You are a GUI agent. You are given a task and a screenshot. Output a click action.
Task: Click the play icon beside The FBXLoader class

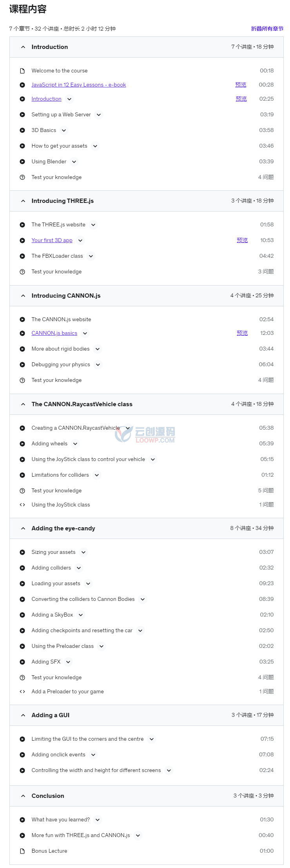pos(22,256)
